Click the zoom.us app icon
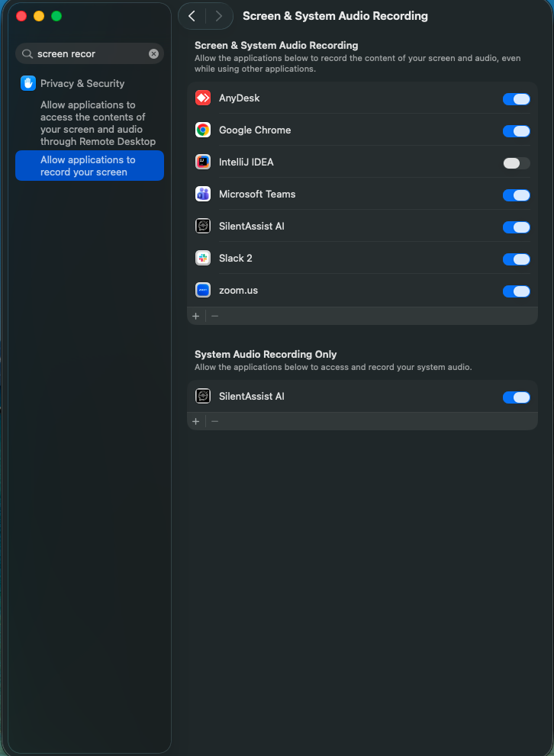This screenshot has width=554, height=756. click(x=203, y=290)
